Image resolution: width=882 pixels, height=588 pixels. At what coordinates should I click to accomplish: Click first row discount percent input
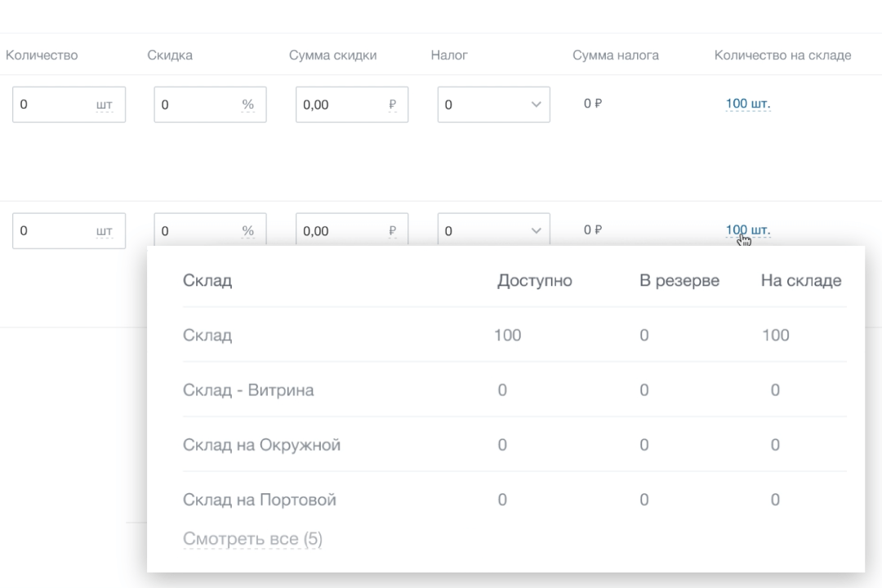pyautogui.click(x=196, y=105)
